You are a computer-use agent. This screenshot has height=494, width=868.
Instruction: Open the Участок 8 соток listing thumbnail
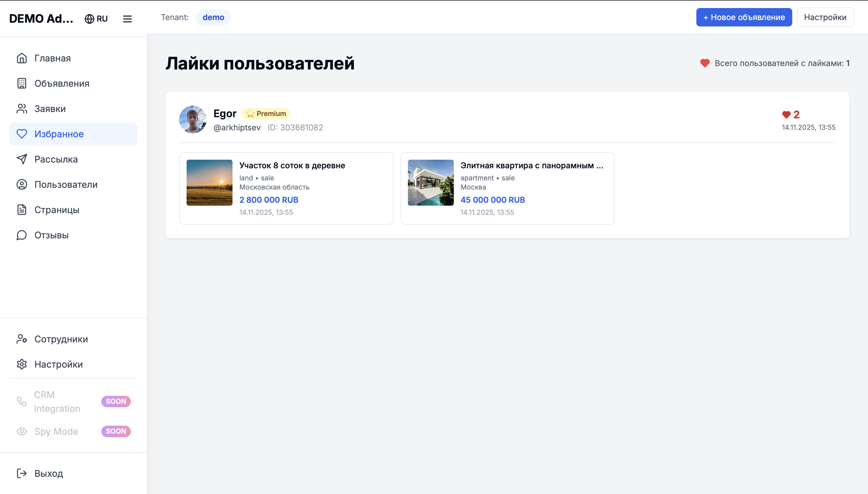coord(209,183)
